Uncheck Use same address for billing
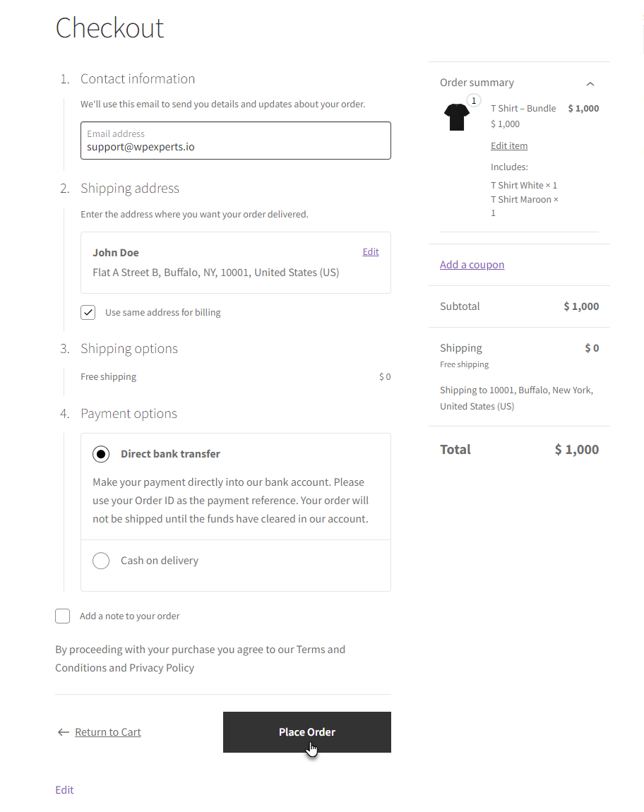The height and width of the screenshot is (812, 644). tap(88, 312)
